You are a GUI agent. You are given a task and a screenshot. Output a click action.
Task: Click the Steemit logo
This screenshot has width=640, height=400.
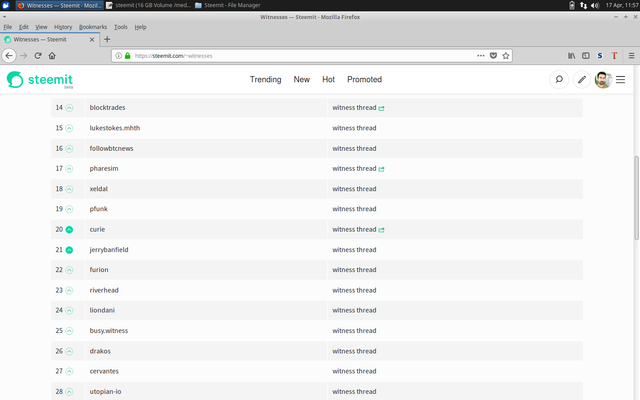(x=40, y=80)
